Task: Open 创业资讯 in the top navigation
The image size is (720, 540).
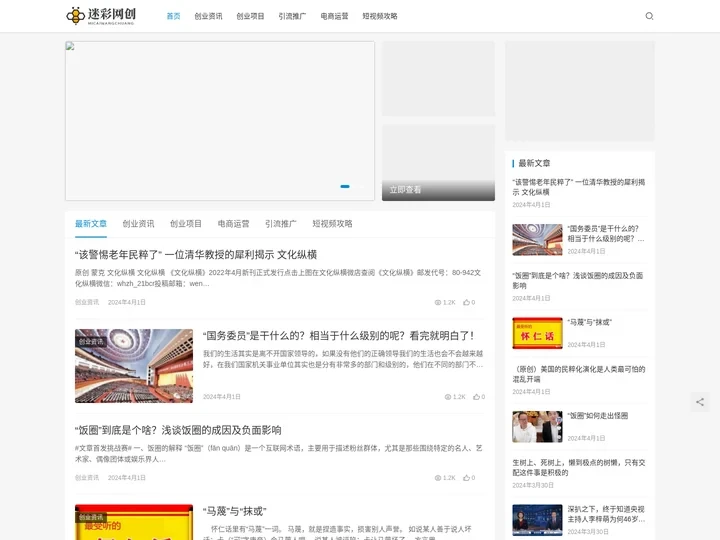Action: pyautogui.click(x=208, y=16)
